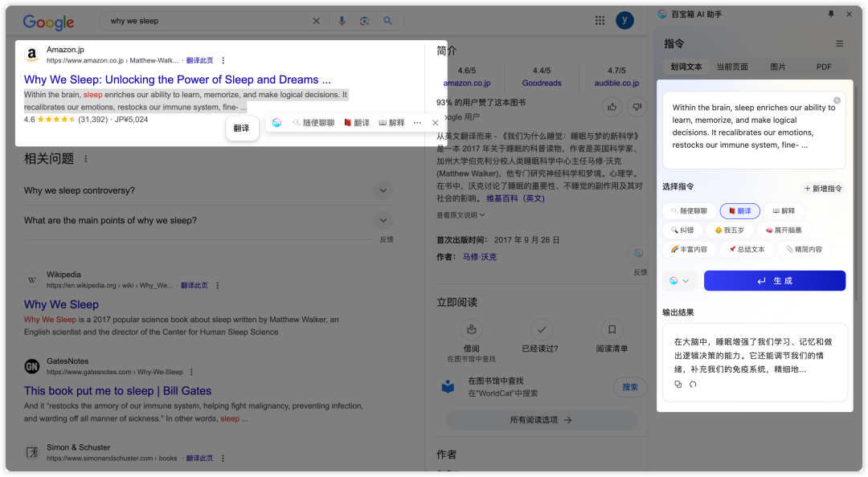Open the model selector dropdown beside 生成
Screen dimensions: 868x477
679,280
